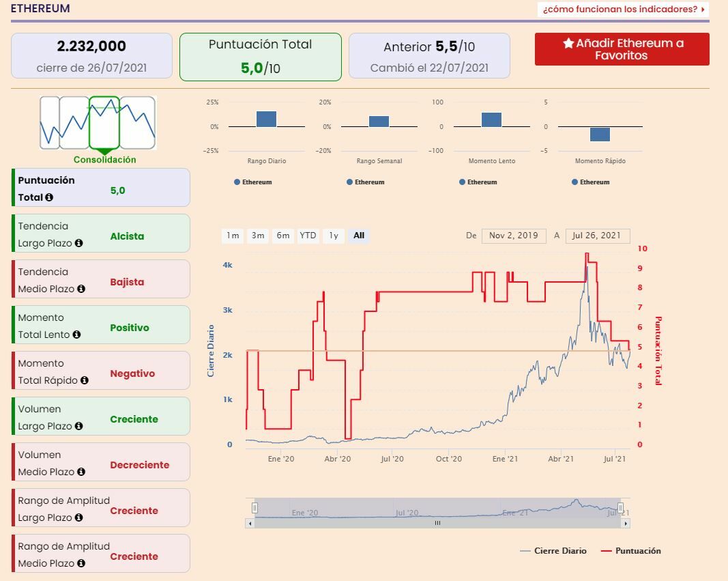This screenshot has width=728, height=581.
Task: Click the ETHEREUM heading
Action: tap(40, 8)
